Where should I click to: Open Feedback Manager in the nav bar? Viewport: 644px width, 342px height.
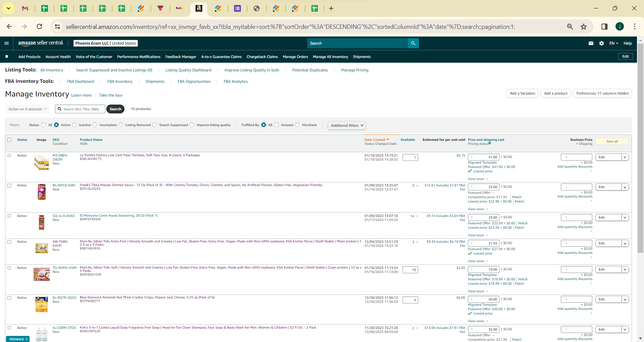click(181, 57)
